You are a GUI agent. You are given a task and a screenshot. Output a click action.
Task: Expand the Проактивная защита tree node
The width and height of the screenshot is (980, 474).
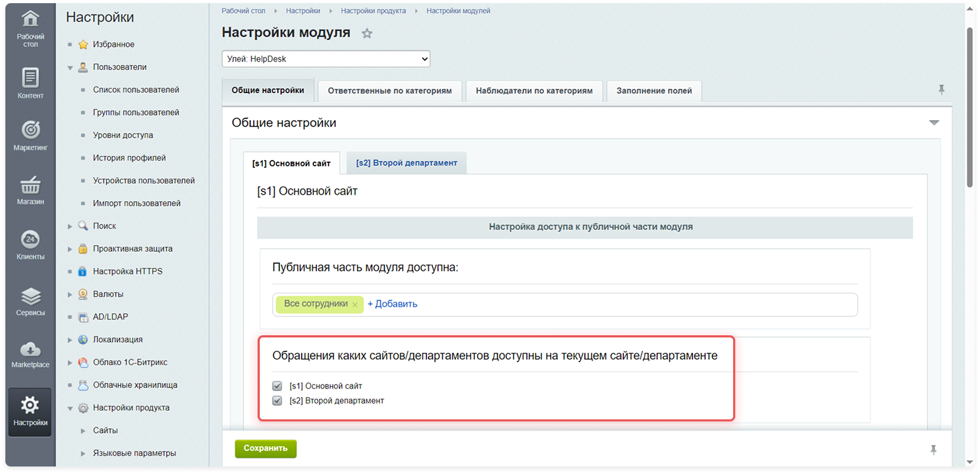pyautogui.click(x=70, y=249)
